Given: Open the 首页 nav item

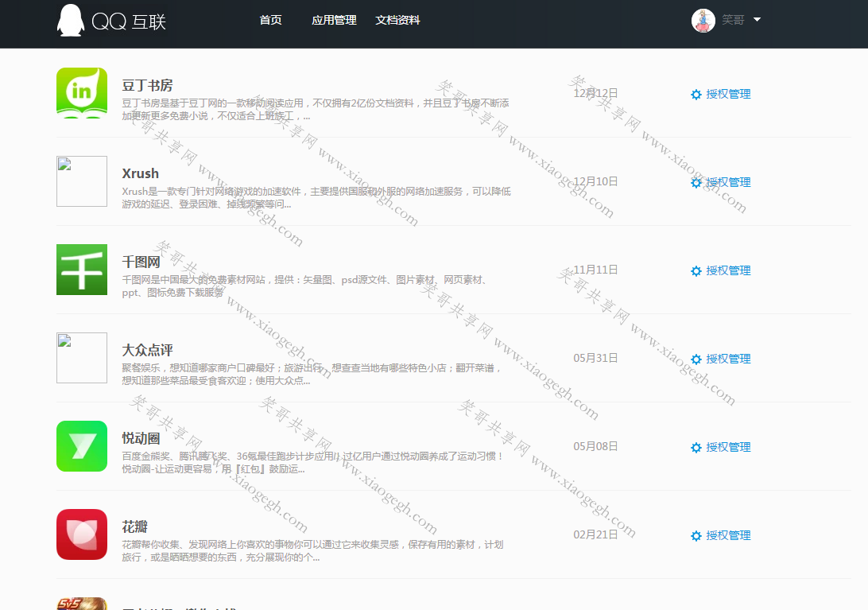Looking at the screenshot, I should pyautogui.click(x=270, y=21).
